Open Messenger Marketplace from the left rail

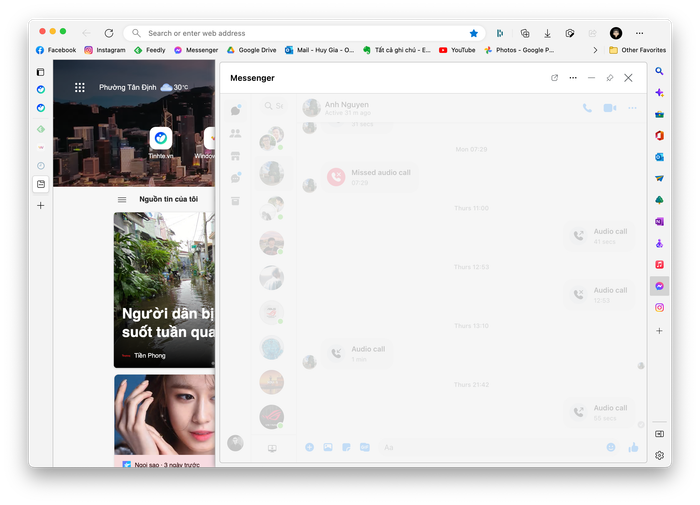coord(236,155)
